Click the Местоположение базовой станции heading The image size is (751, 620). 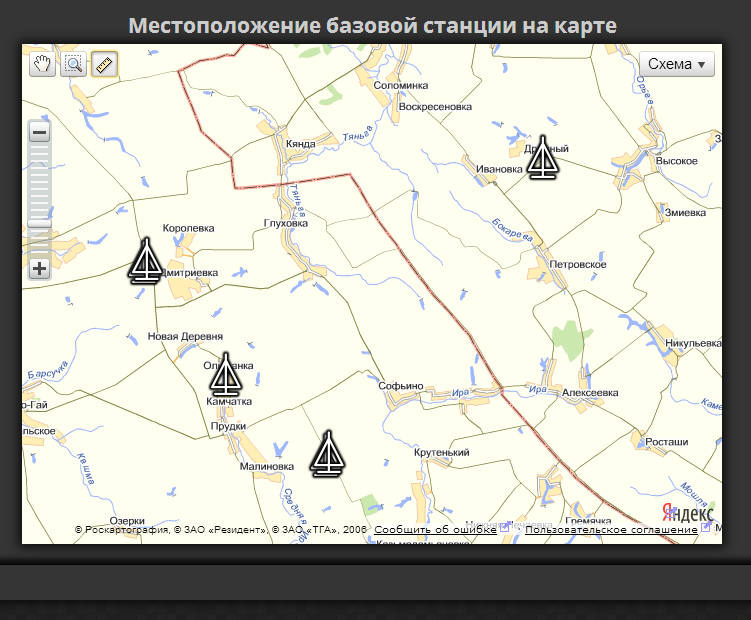tap(373, 25)
